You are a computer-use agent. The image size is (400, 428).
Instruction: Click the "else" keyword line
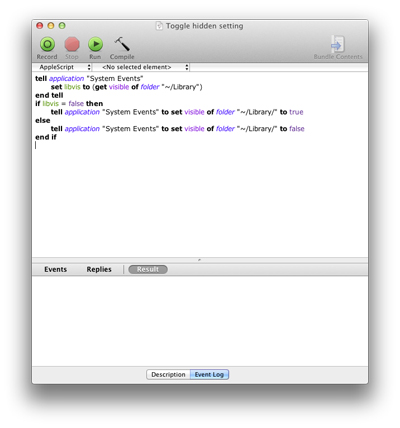(x=43, y=120)
